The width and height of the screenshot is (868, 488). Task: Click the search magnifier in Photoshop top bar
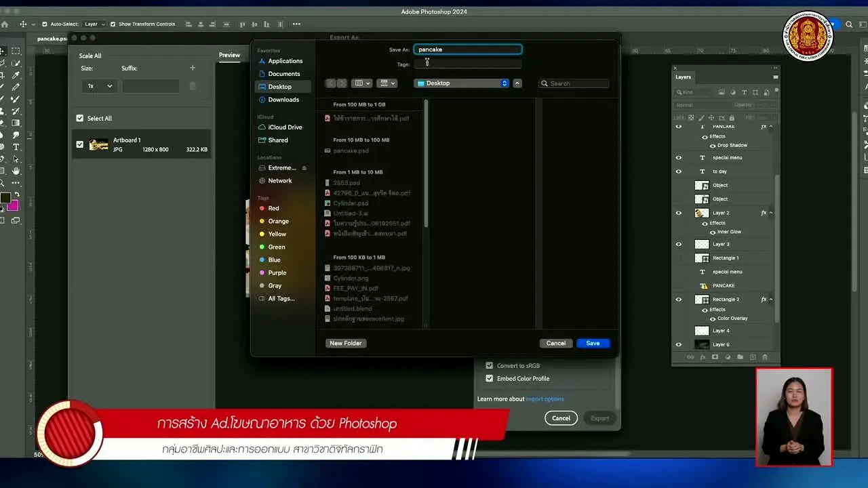pos(849,24)
